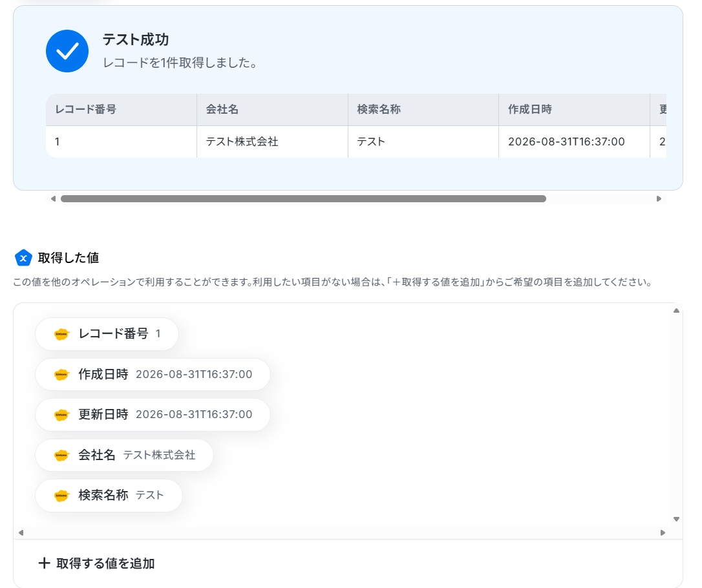Click the kintone icon in 検索名称 chip
Viewport: 702px width, 588px height.
click(x=61, y=496)
